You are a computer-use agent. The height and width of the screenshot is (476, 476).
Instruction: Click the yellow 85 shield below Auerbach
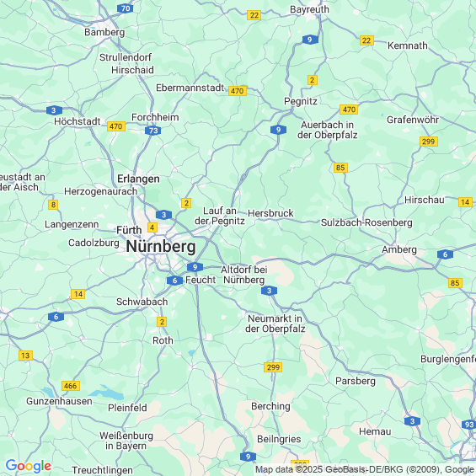340,168
